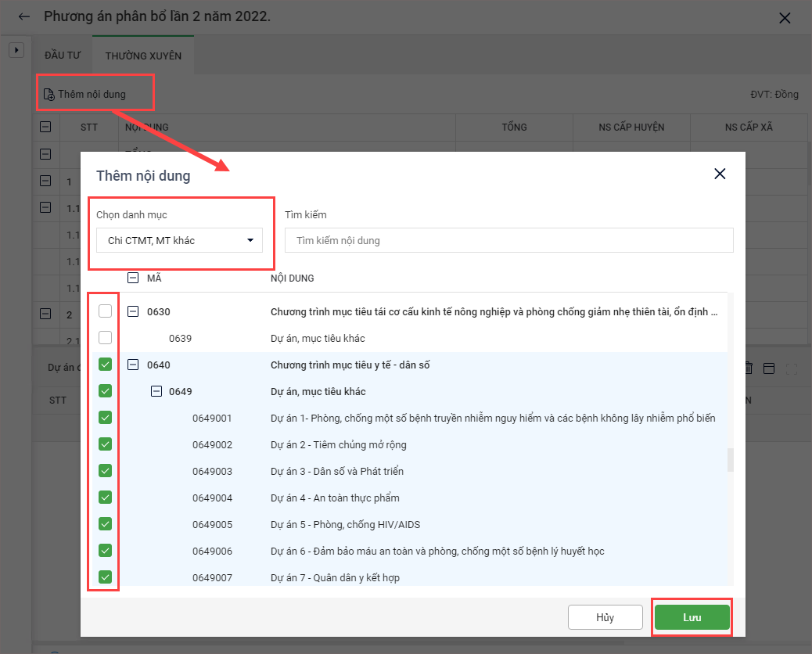Collapse the 0640 tree node
This screenshot has width=812, height=654.
pyautogui.click(x=133, y=365)
